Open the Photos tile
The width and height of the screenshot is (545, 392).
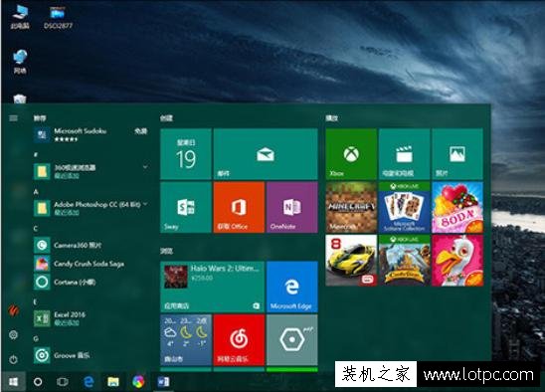[457, 154]
